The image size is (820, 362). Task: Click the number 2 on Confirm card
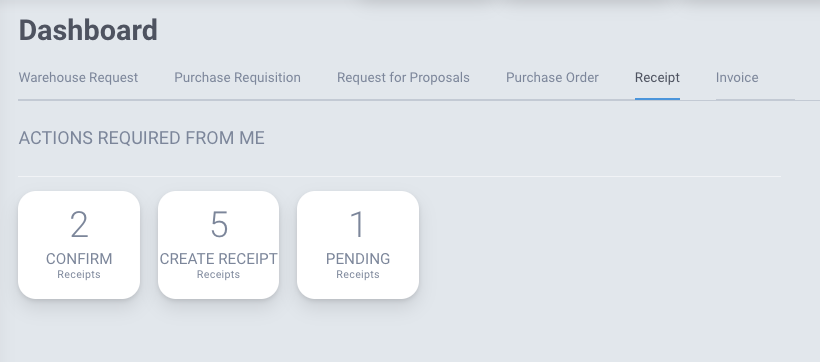pos(79,225)
